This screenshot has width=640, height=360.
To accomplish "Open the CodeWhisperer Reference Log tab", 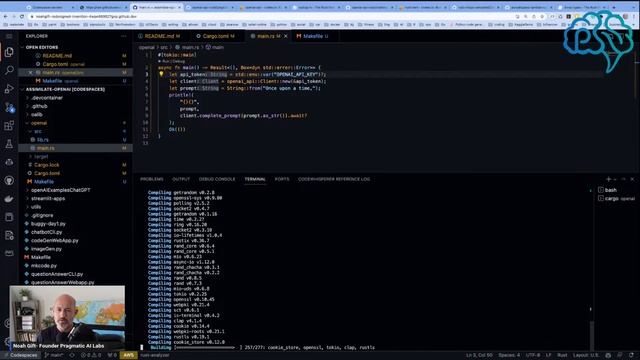I will (334, 179).
